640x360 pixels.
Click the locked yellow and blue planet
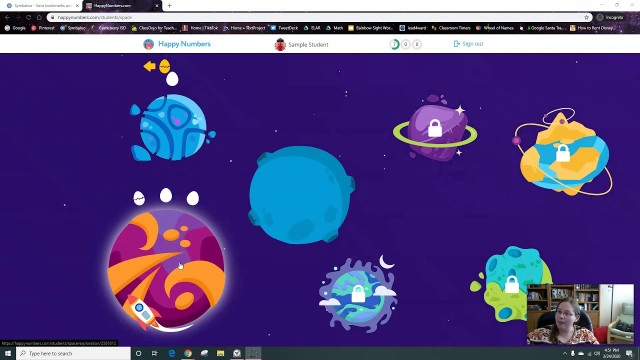563,153
